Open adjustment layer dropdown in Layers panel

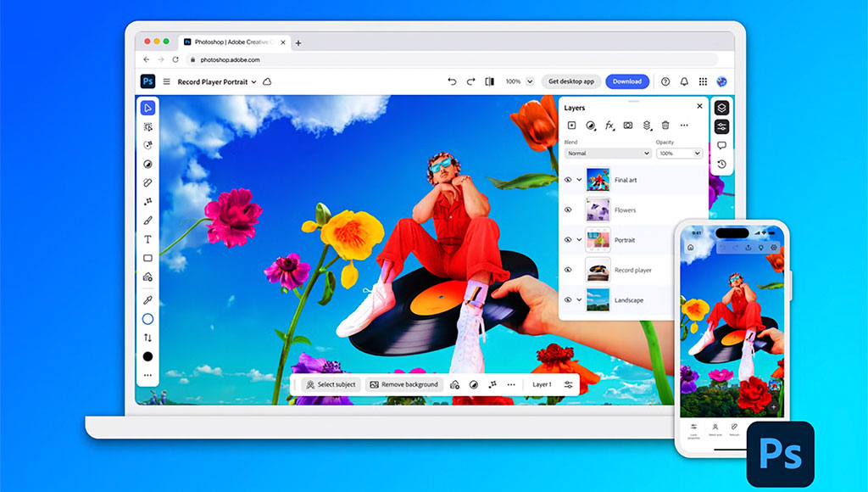(x=591, y=126)
